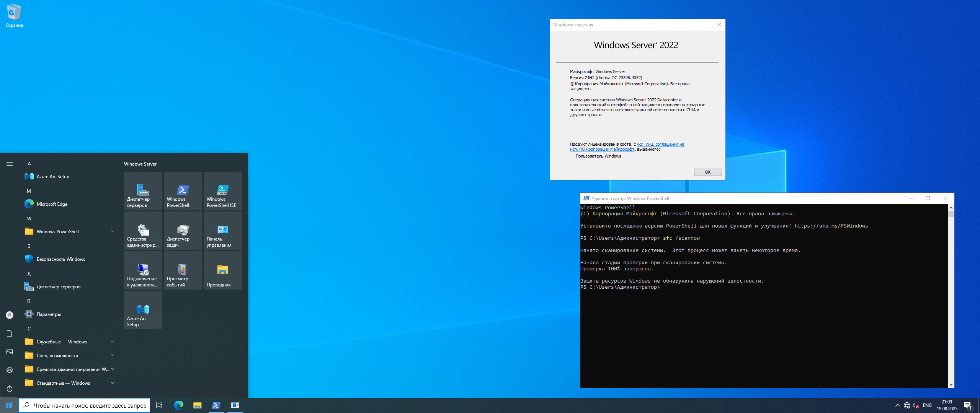
Task: Click the Show desktop strip at taskbar end
Action: pyautogui.click(x=979, y=405)
